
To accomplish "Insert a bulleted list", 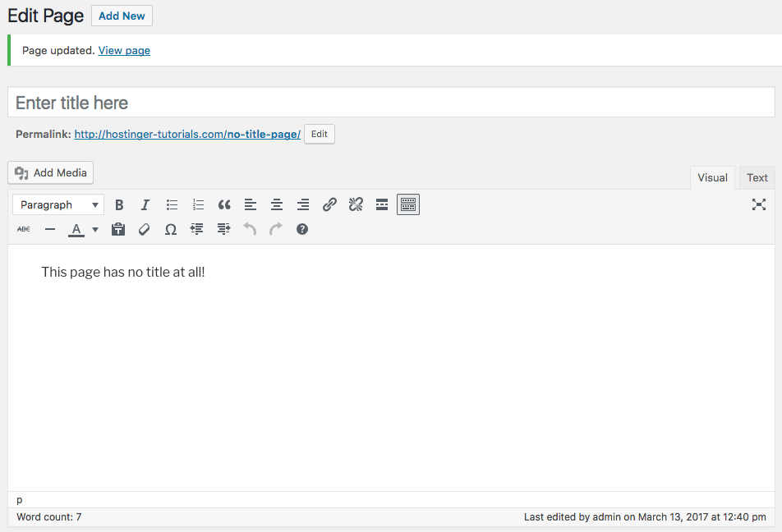I will pos(172,204).
